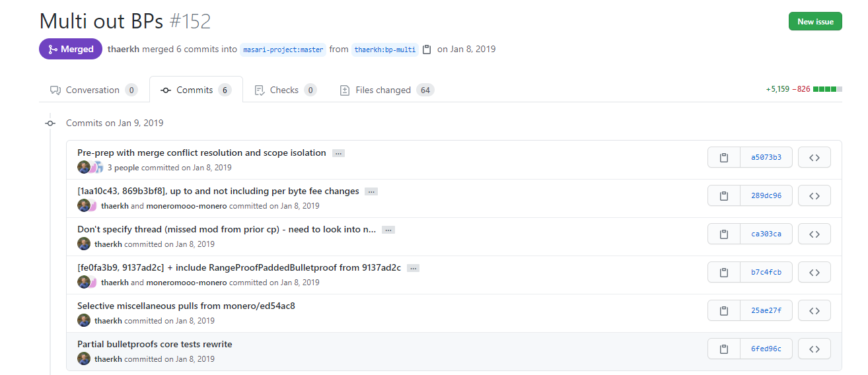
Task: Expand description of [1aa10c43, 869b3bf8] commit
Action: pos(371,191)
